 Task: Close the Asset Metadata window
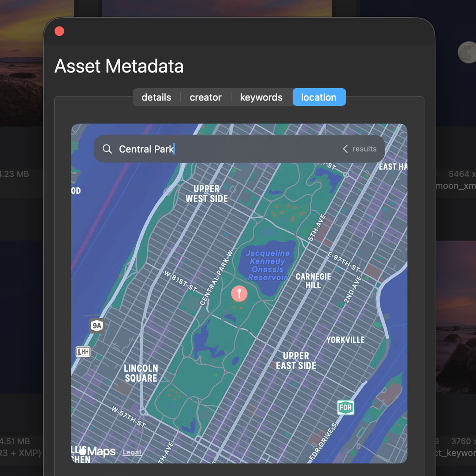59,31
